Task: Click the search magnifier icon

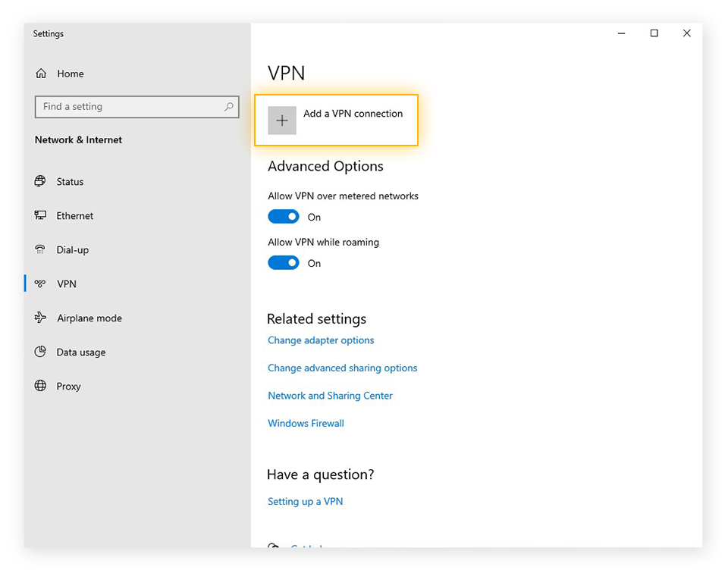Action: (x=228, y=107)
